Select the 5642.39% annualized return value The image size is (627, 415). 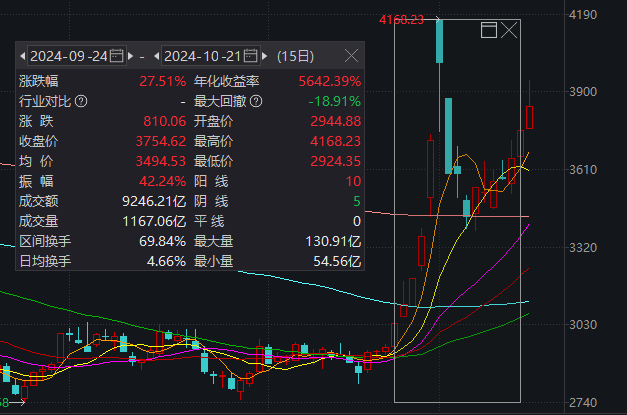tap(330, 81)
